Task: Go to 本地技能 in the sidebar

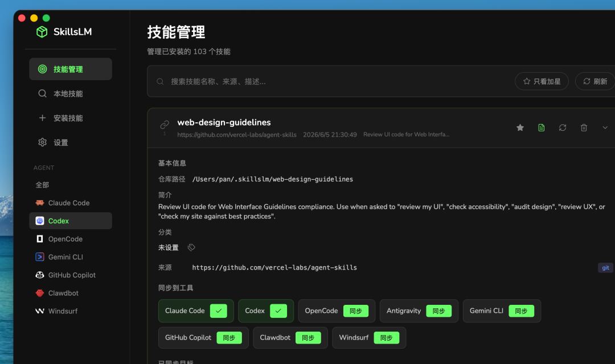Action: (x=71, y=94)
